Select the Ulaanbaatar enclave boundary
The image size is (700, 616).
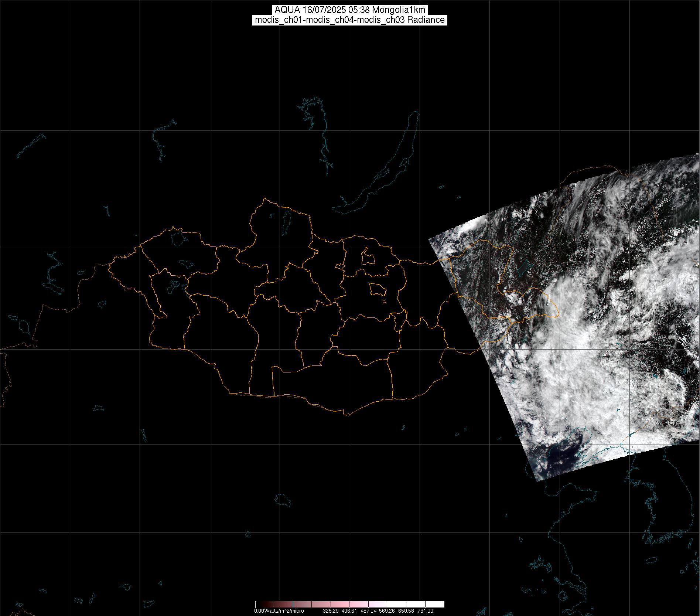[x=377, y=289]
